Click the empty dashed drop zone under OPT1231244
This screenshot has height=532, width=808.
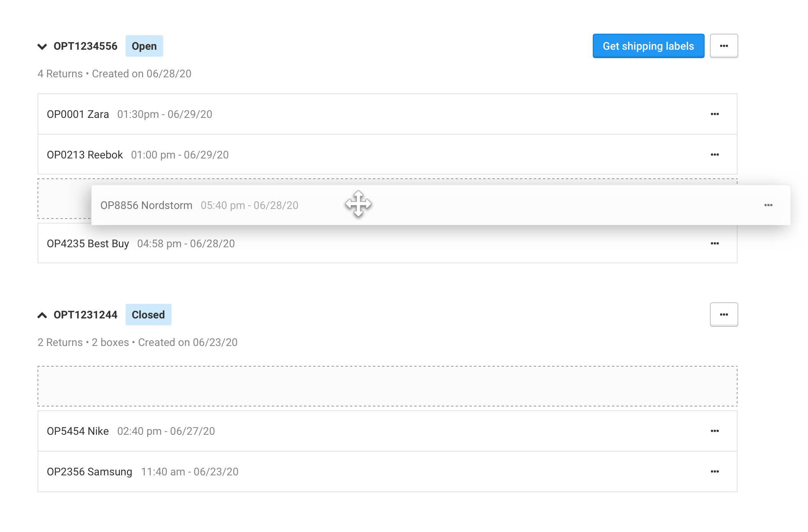387,386
